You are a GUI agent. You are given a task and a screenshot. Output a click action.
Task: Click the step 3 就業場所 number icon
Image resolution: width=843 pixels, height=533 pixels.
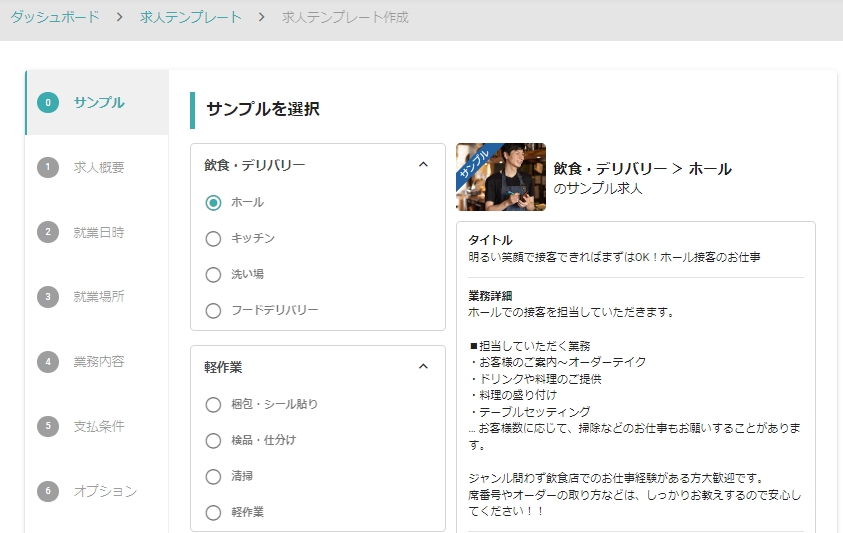47,297
